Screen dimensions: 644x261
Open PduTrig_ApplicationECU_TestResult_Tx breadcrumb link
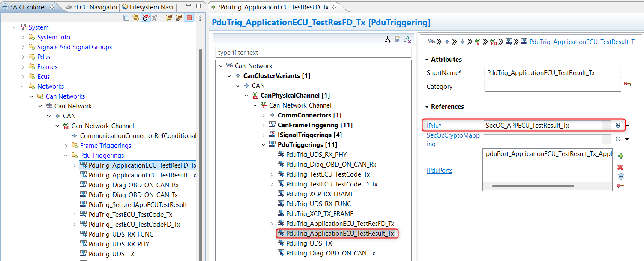582,42
